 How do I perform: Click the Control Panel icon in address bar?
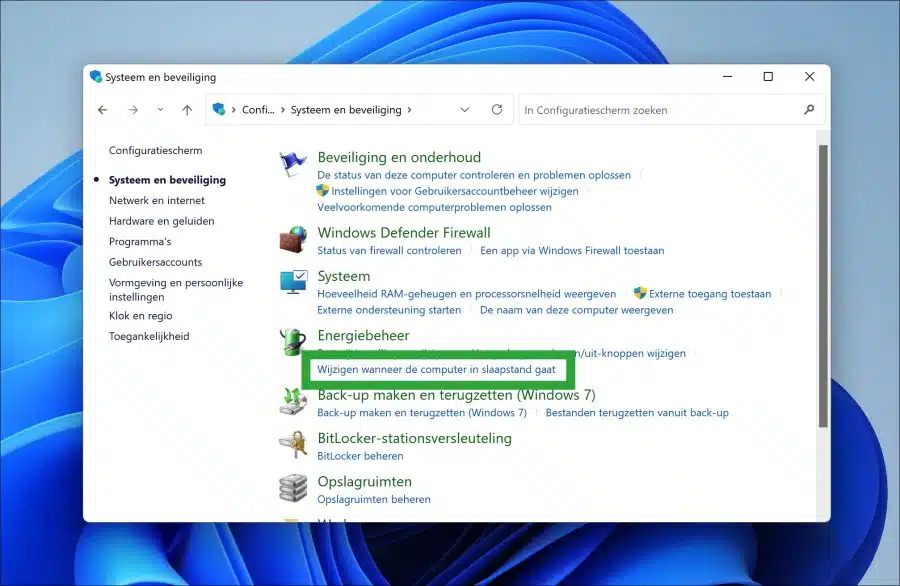(219, 109)
